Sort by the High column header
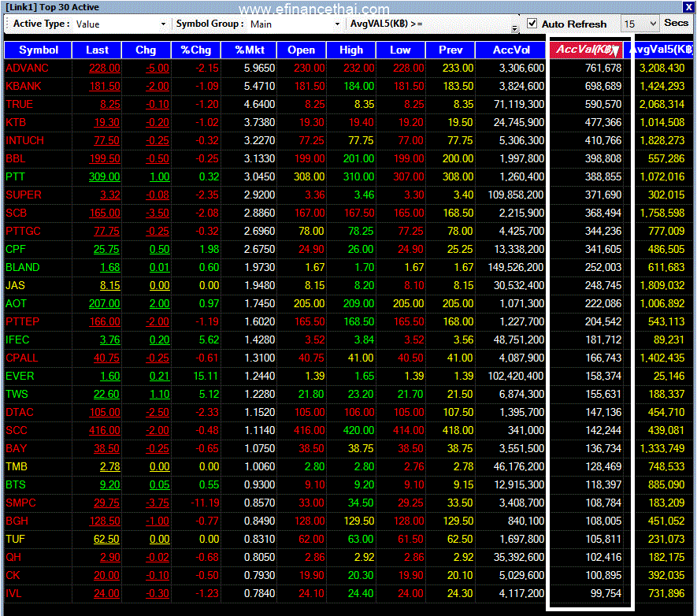Viewport: 697px width, 616px height. [350, 50]
